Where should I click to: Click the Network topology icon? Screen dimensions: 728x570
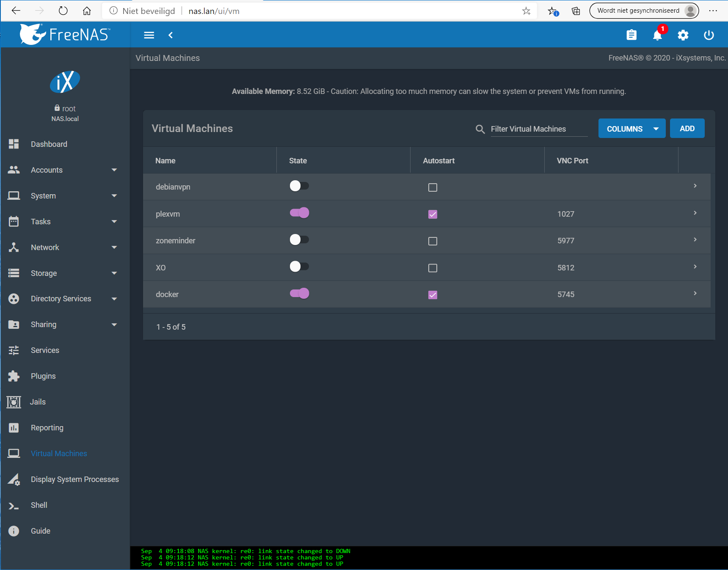click(14, 247)
